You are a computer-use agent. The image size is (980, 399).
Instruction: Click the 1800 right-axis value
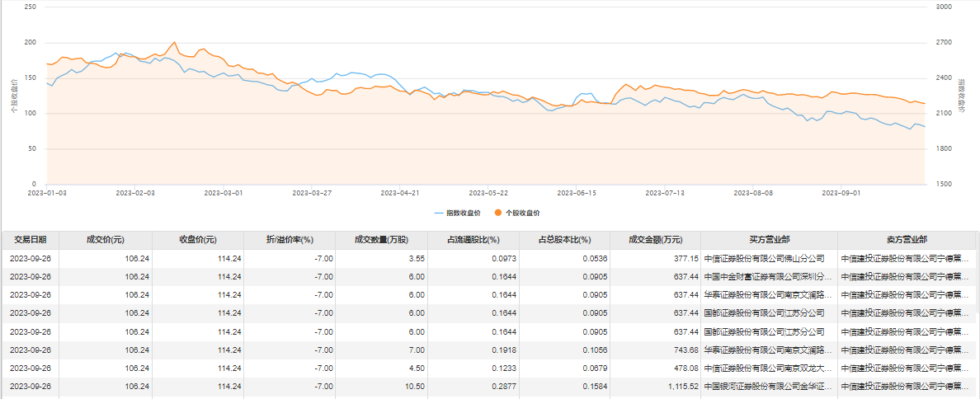pyautogui.click(x=944, y=148)
